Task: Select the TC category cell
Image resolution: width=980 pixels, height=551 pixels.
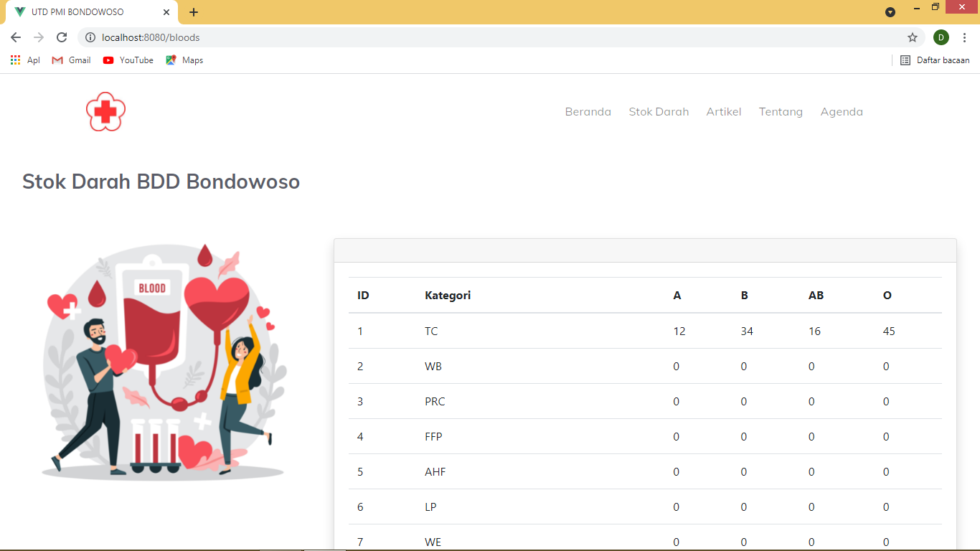Action: 431,331
